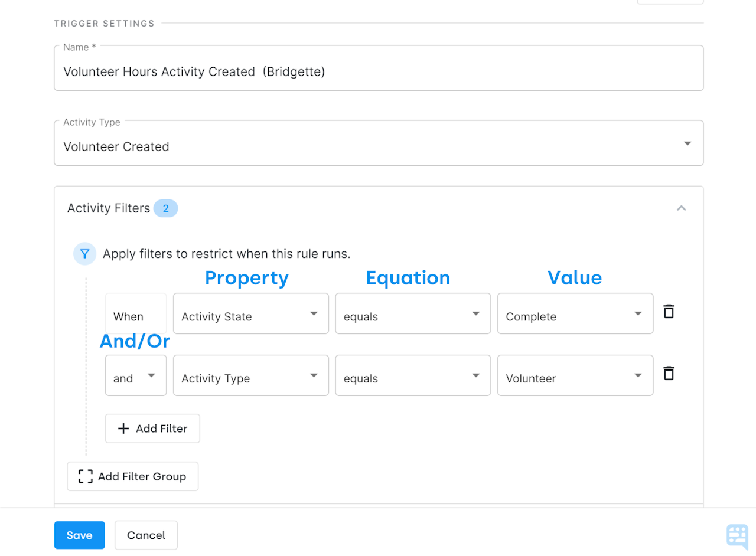This screenshot has width=756, height=556.
Task: Add a new filter to the group
Action: point(152,429)
